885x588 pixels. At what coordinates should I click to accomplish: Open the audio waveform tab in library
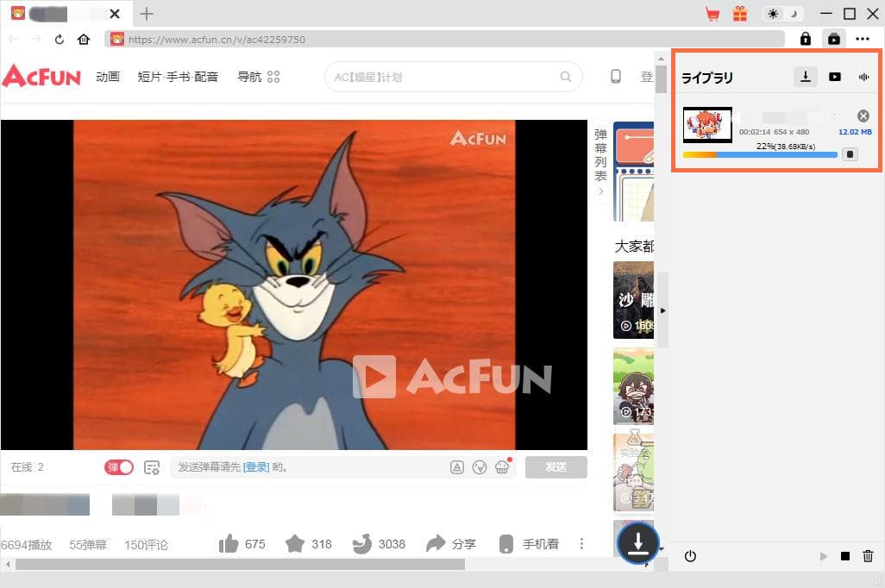(x=863, y=77)
